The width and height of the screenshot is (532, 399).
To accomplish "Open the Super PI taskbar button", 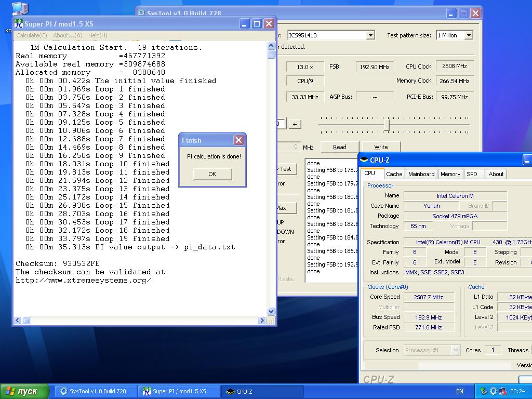I will [x=178, y=391].
